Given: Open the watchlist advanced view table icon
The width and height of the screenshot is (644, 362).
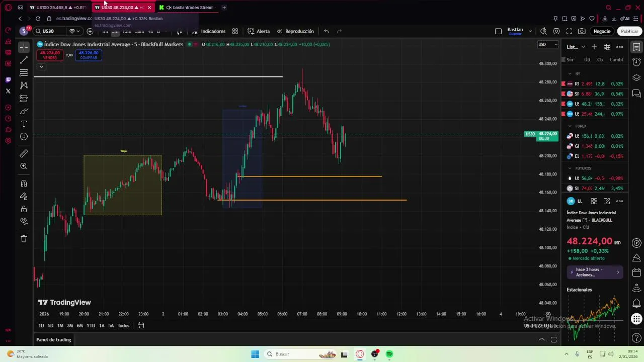Looking at the screenshot, I should click(x=607, y=47).
